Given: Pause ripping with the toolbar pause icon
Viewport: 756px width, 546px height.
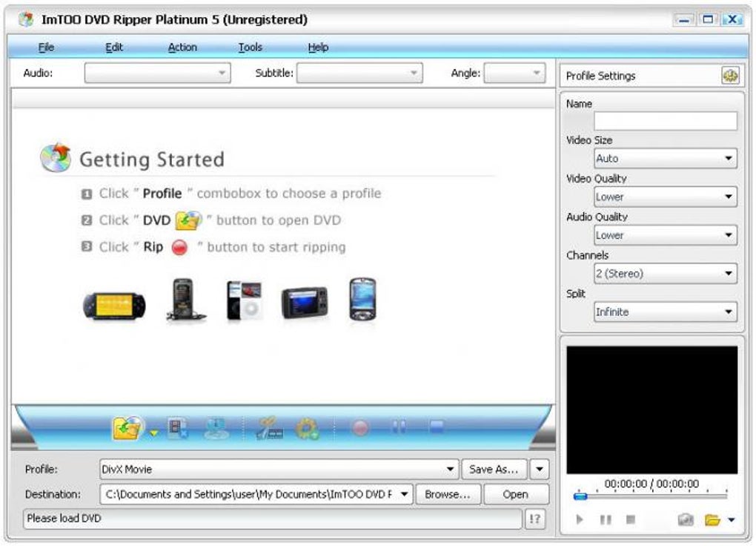Looking at the screenshot, I should click(x=399, y=427).
